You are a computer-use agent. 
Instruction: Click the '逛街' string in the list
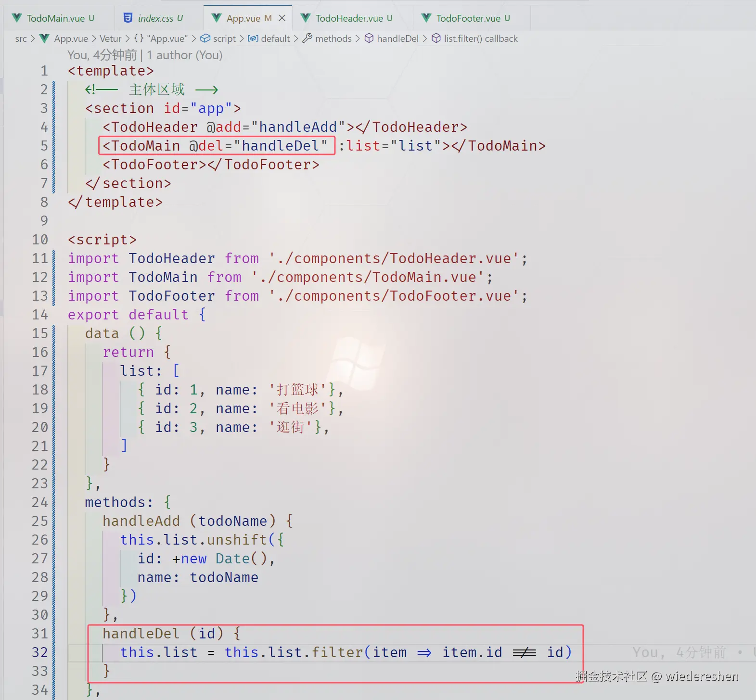pos(291,427)
